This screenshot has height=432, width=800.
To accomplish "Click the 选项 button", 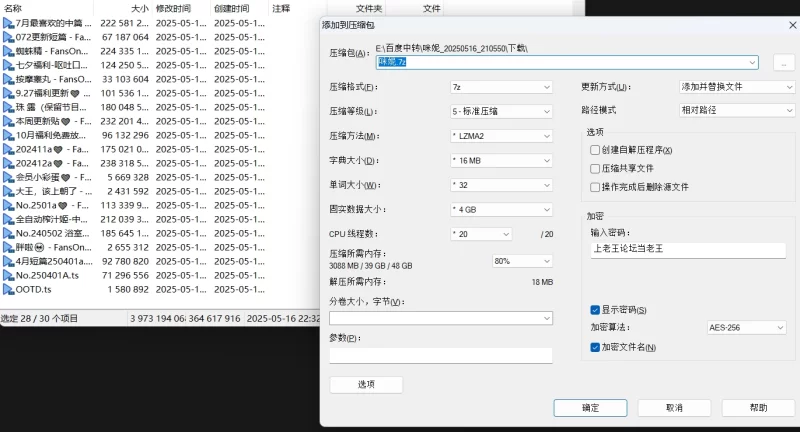I will (366, 385).
